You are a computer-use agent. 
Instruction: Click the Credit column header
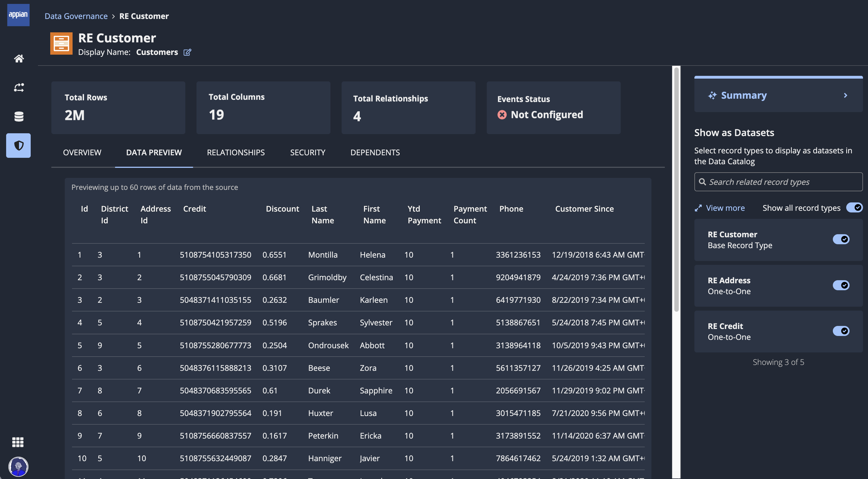pyautogui.click(x=195, y=209)
